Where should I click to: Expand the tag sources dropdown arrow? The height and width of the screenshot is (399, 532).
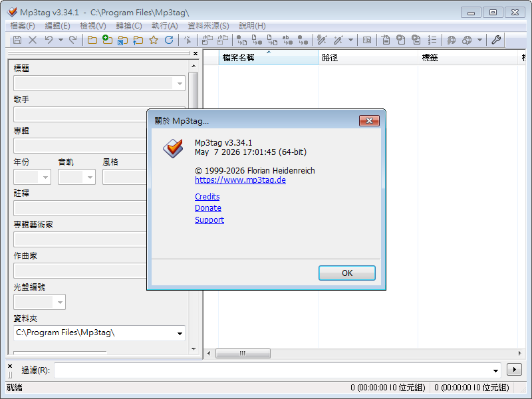479,40
